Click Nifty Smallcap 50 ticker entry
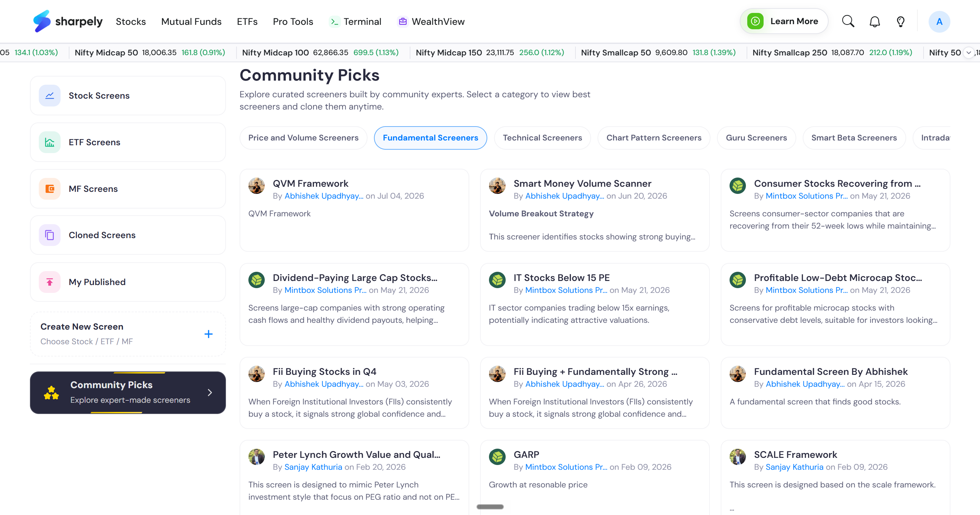980x515 pixels. click(x=658, y=52)
